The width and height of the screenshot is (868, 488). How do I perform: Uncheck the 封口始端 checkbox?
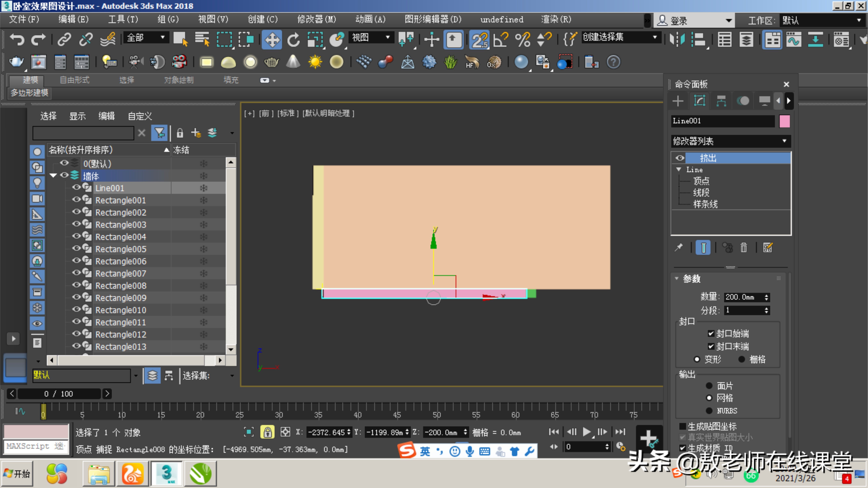(711, 333)
